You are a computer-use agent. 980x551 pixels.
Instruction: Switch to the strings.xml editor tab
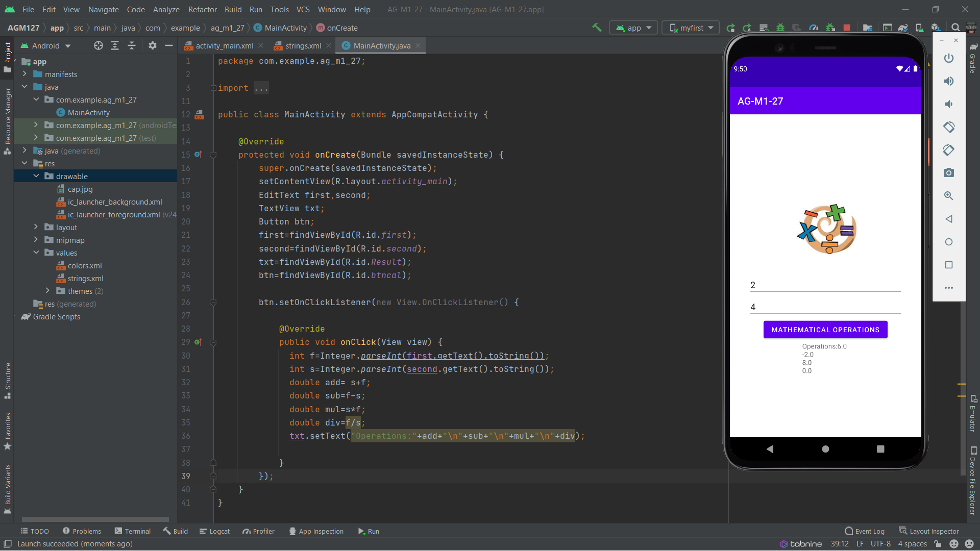302,45
